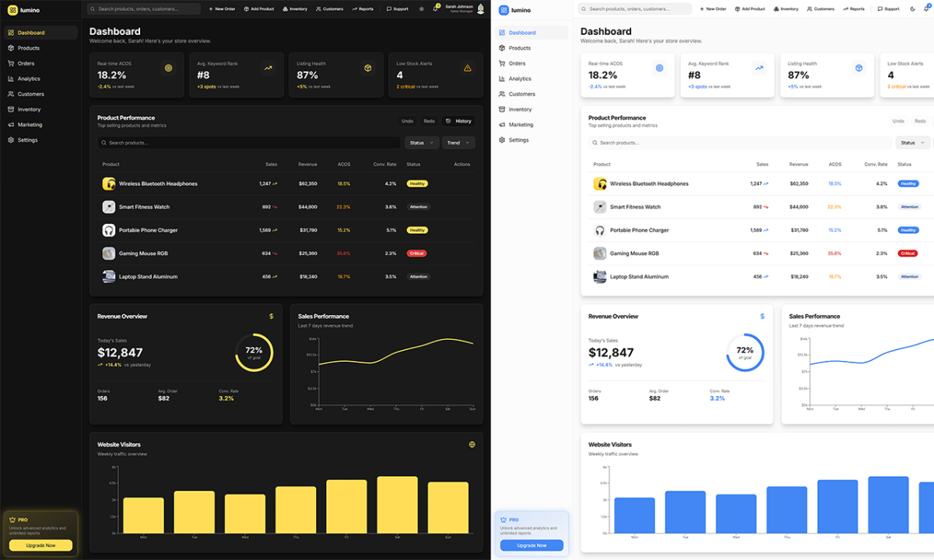This screenshot has height=560, width=934.
Task: Click the dark Search products field in Product Performance
Action: pos(249,143)
